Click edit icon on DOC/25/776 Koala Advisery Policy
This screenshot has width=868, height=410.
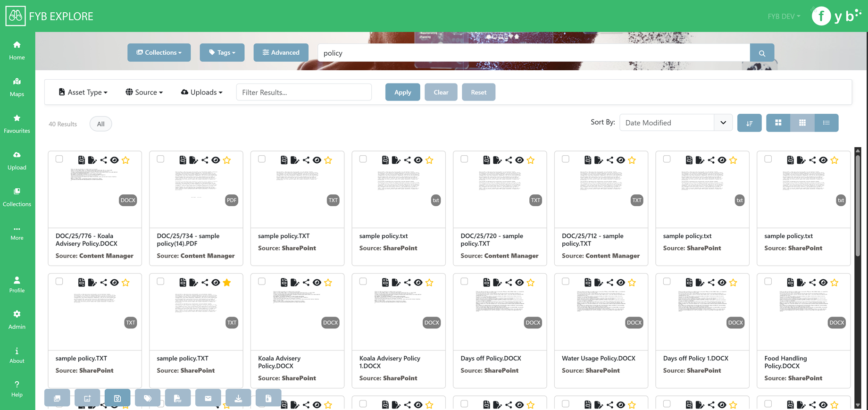pos(92,160)
